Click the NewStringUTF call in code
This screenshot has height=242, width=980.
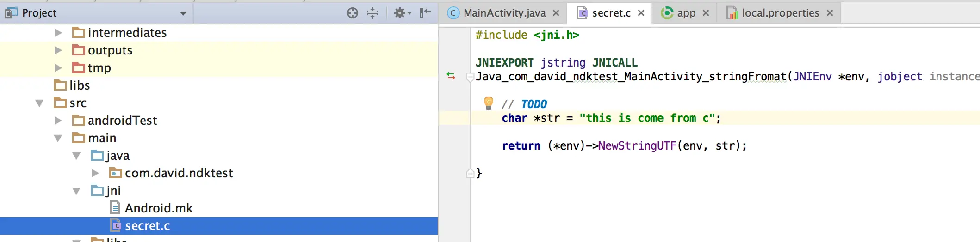[x=637, y=146]
